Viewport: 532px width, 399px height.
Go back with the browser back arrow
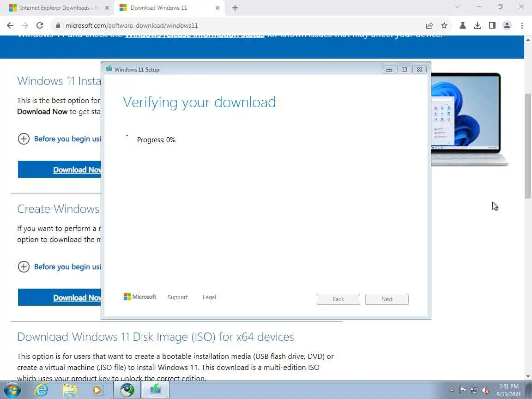pos(10,25)
